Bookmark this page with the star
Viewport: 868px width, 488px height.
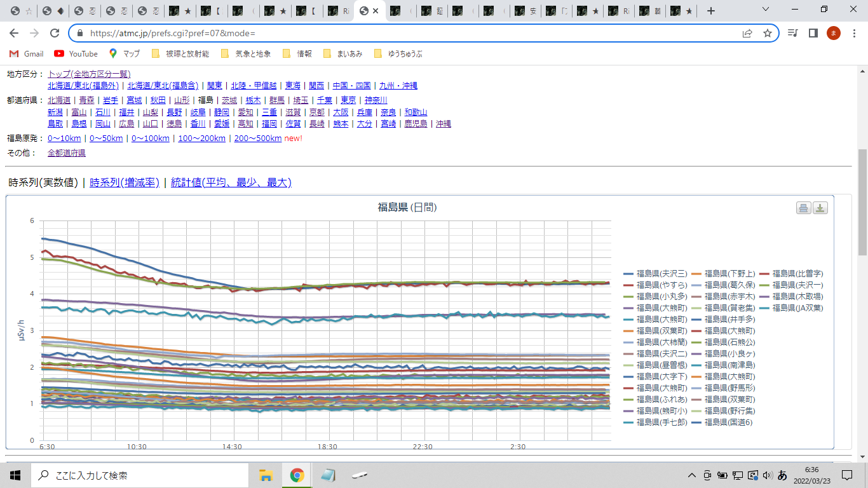pyautogui.click(x=768, y=33)
